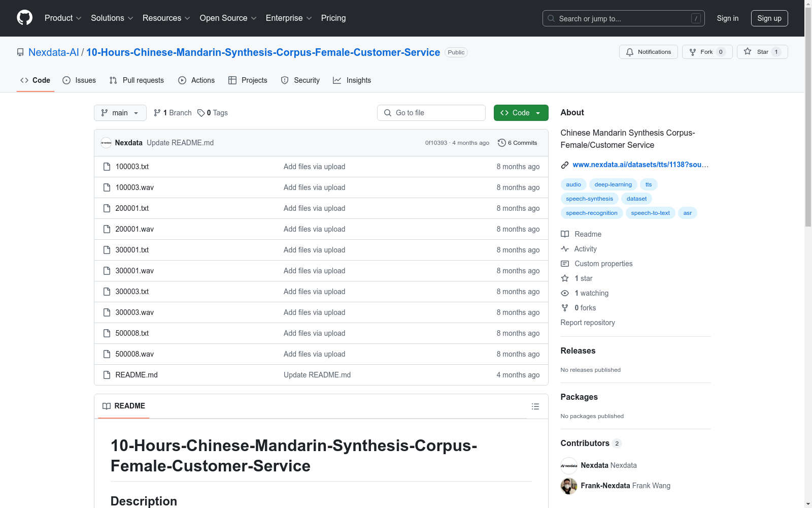Open file 500008.txt
The height and width of the screenshot is (508, 812).
click(x=132, y=333)
